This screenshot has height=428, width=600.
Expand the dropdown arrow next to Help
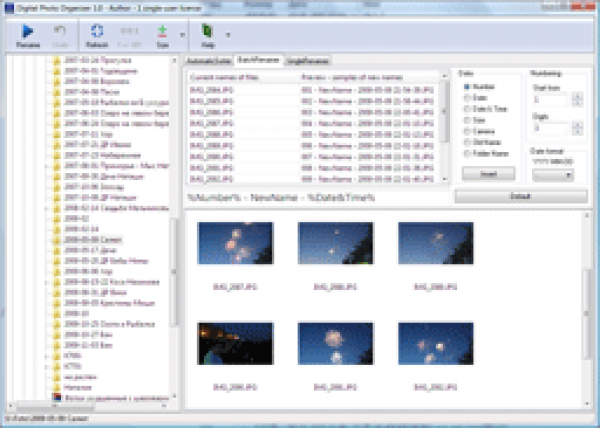click(226, 35)
